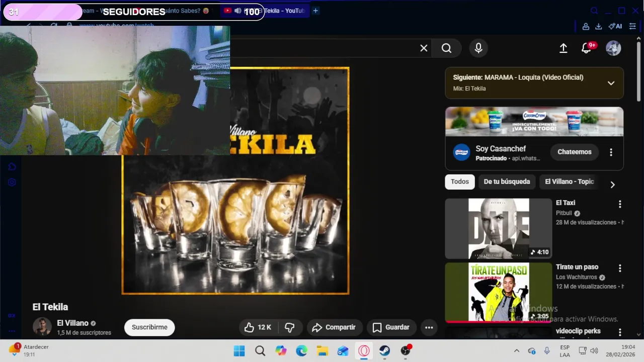Open El Taxi video title link
Viewport: 644px width, 362px height.
point(566,203)
